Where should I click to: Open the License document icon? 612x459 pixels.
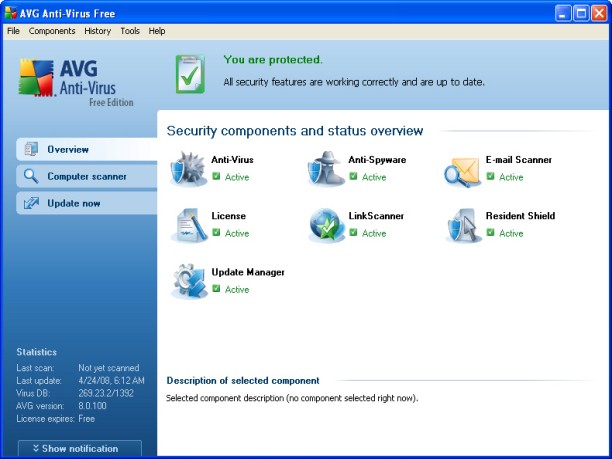pyautogui.click(x=187, y=225)
